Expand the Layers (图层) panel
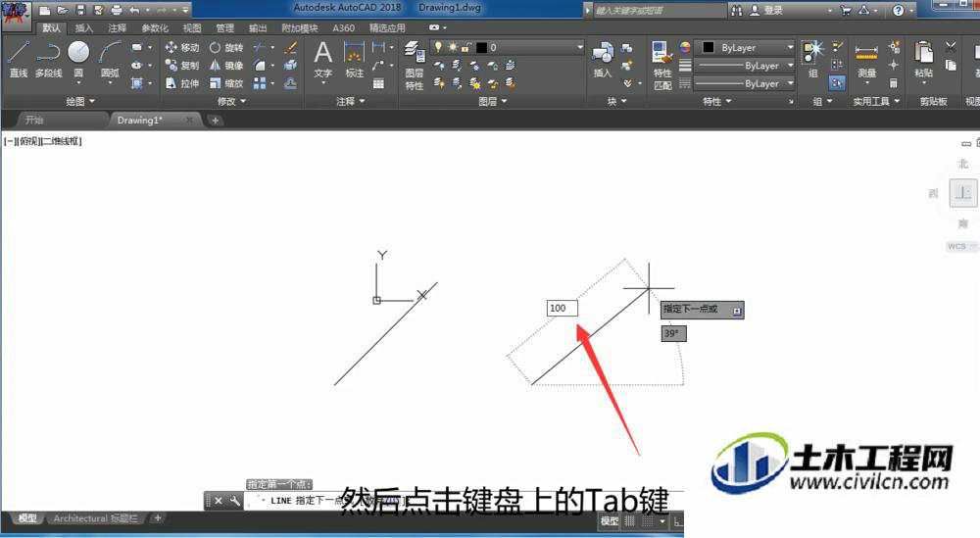Screen dimensions: 980x538 (493, 101)
